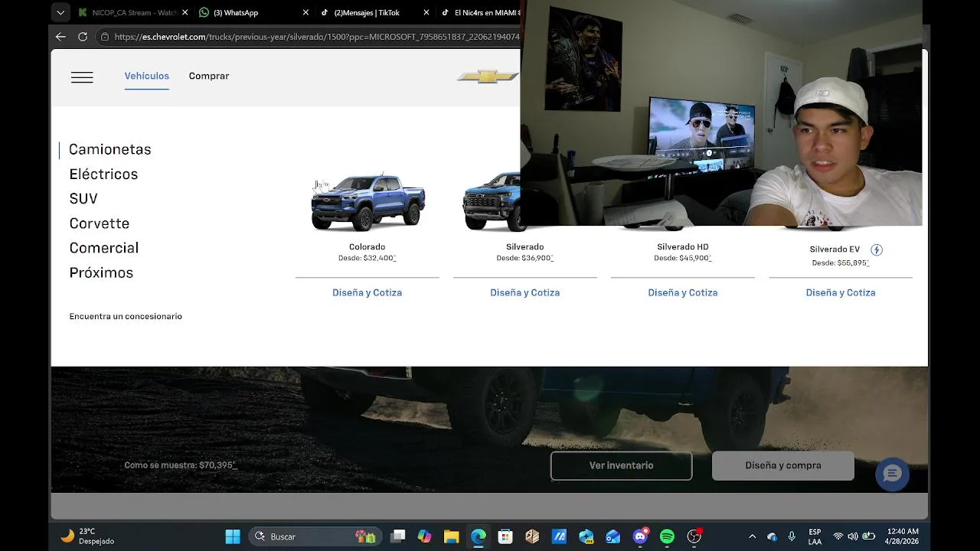Click the taskbar Buscar search box

tap(317, 536)
